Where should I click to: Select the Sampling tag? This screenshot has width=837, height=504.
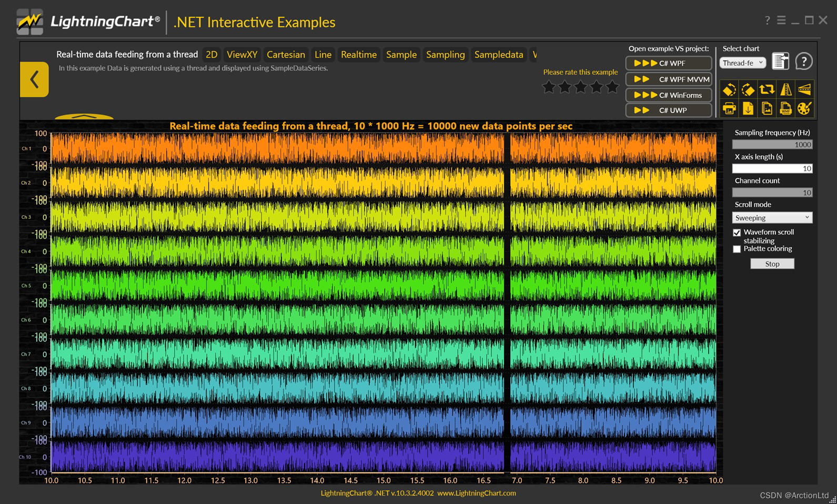coord(446,55)
